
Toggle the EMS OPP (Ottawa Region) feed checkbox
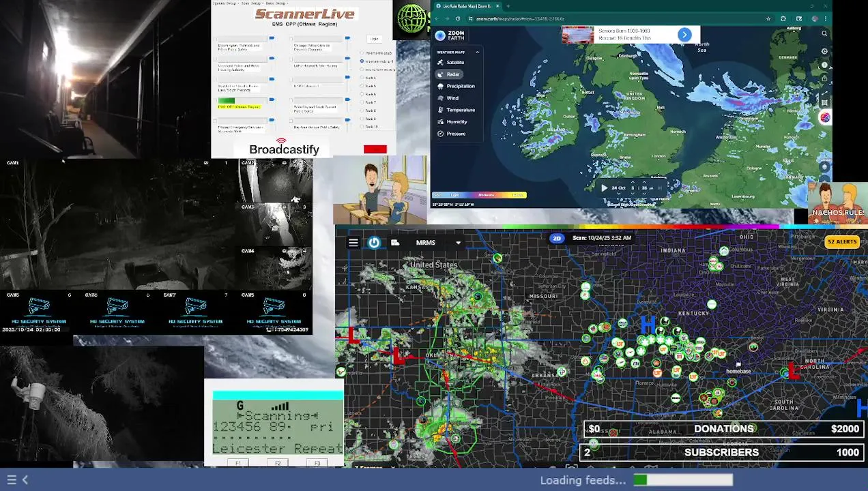click(x=215, y=101)
